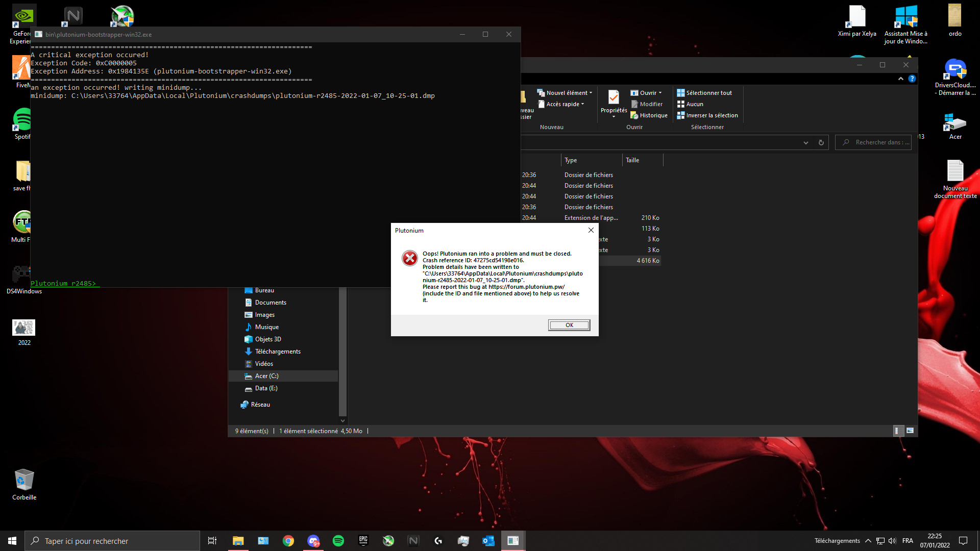Open Accès rapide dropdown in the ribbon

(561, 104)
